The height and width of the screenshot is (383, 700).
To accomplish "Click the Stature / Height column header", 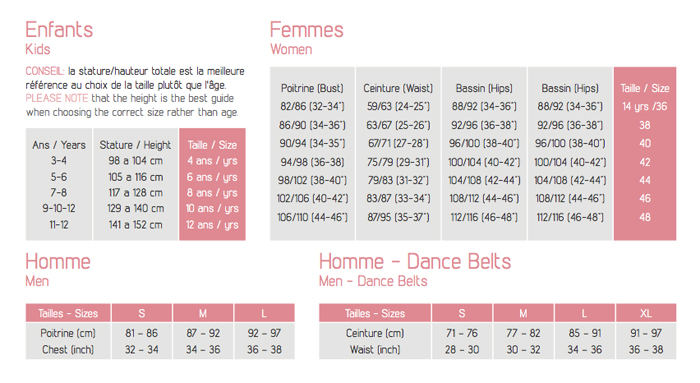I will (135, 145).
